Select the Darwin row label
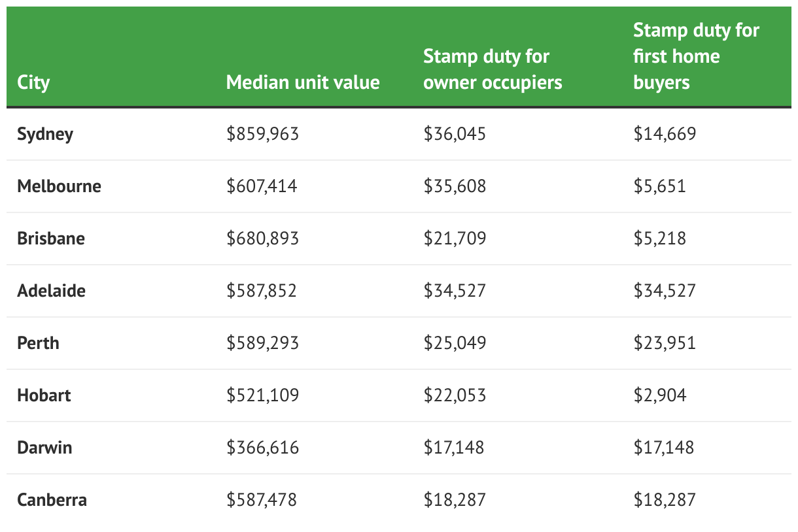 click(44, 448)
